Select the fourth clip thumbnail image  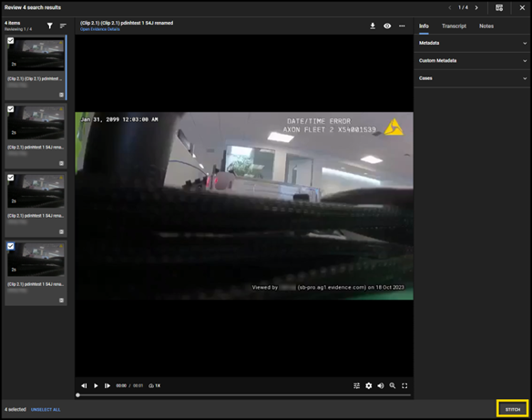coord(36,260)
